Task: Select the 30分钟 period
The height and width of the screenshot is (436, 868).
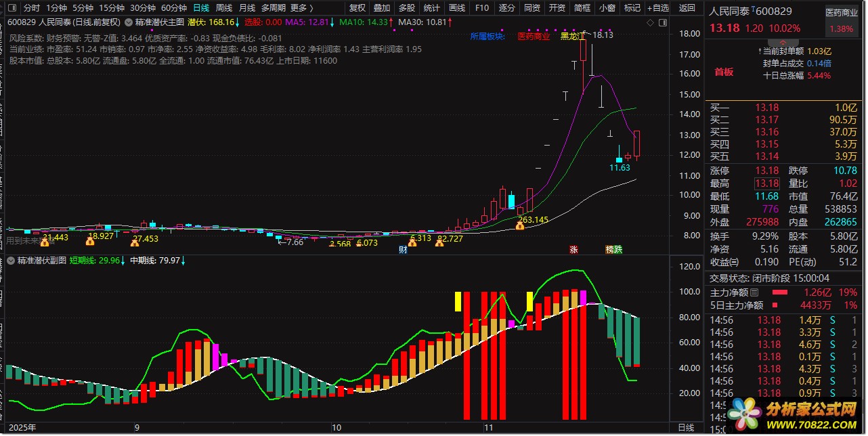Action: pyautogui.click(x=143, y=8)
